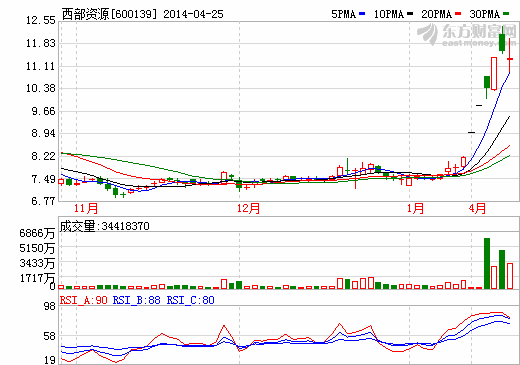
Task: Click the blue 5PMA color marker
Action: (x=362, y=14)
